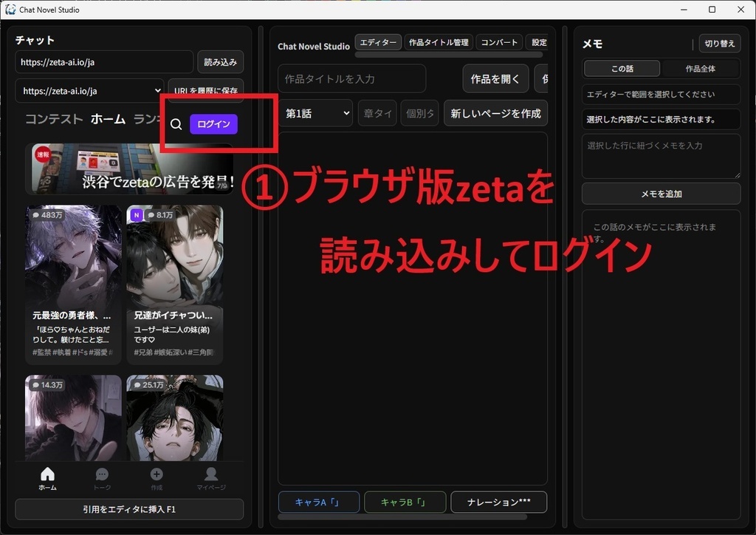Image resolution: width=756 pixels, height=535 pixels.
Task: Click the bottom character buttons scrollbar
Action: [x=402, y=517]
